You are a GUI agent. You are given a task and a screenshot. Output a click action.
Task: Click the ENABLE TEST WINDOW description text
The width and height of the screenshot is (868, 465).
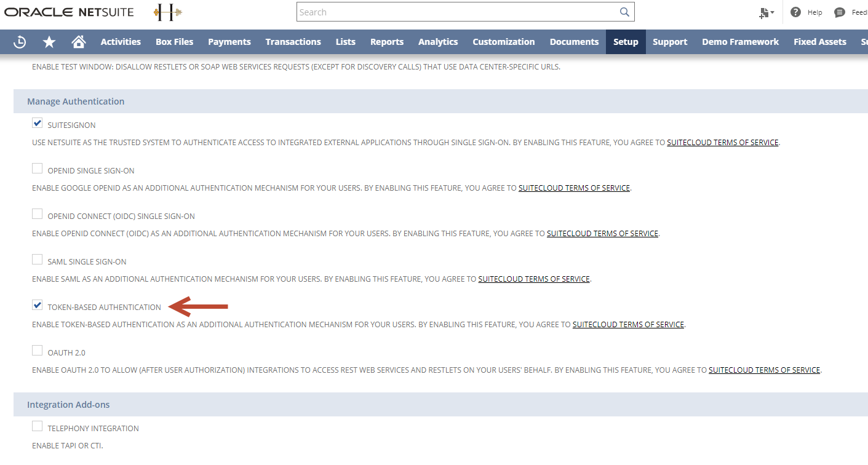296,66
